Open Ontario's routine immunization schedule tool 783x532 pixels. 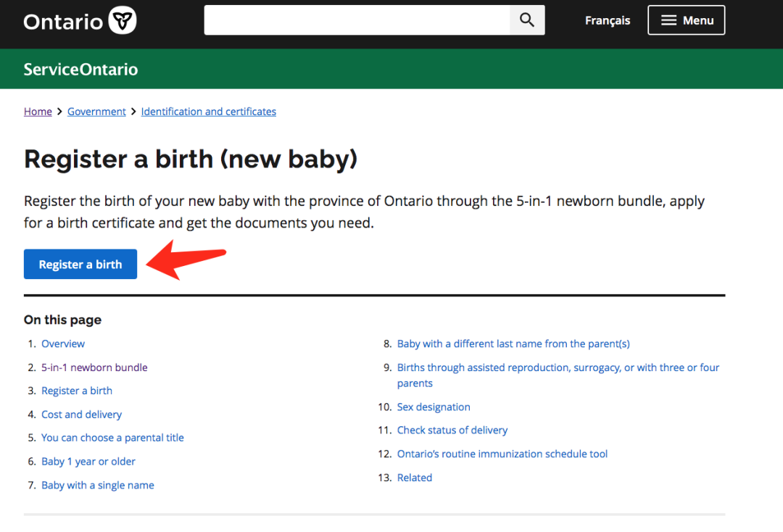coord(502,454)
